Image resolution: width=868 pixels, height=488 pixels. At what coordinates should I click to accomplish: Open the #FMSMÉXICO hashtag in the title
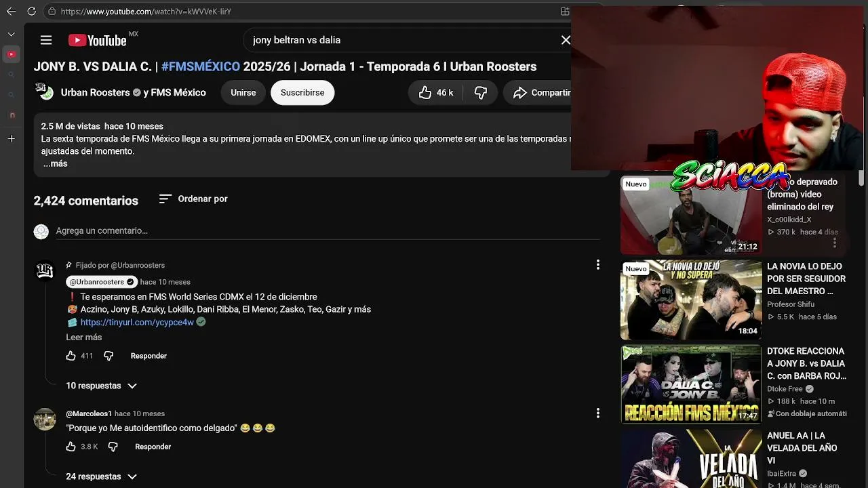201,66
